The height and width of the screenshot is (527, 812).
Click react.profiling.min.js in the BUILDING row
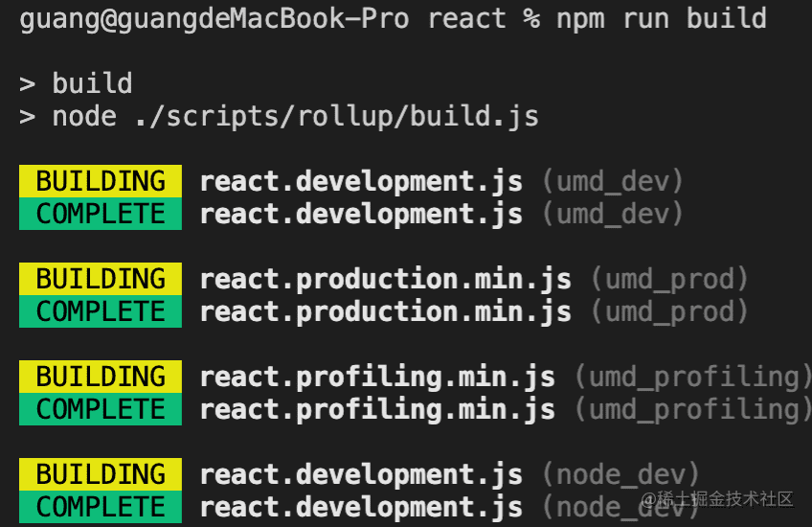click(x=377, y=377)
